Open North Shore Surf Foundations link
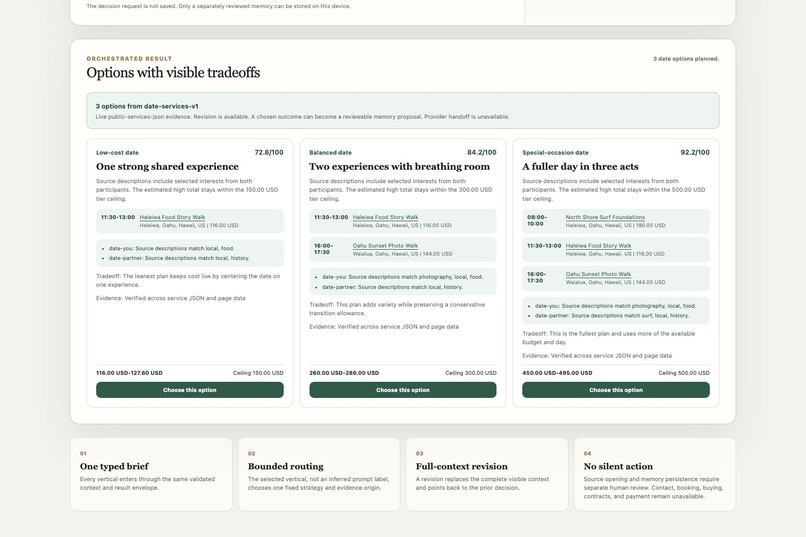Screen dimensions: 806x537 605,217
